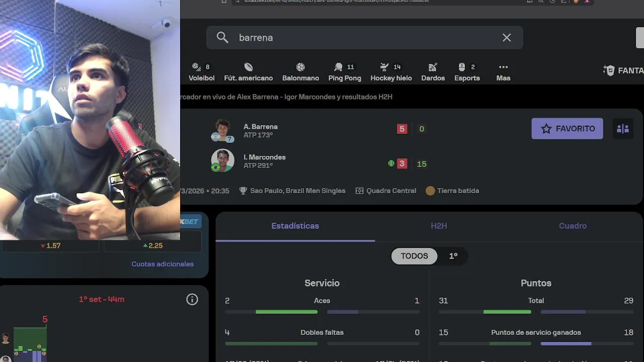Click the ATP 291º ranking text
The height and width of the screenshot is (362, 644).
258,165
